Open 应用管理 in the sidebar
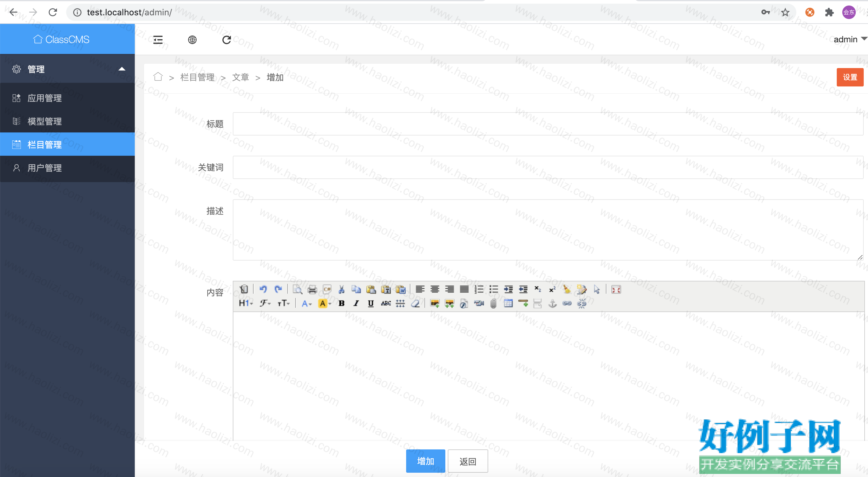This screenshot has height=477, width=868. (67, 98)
